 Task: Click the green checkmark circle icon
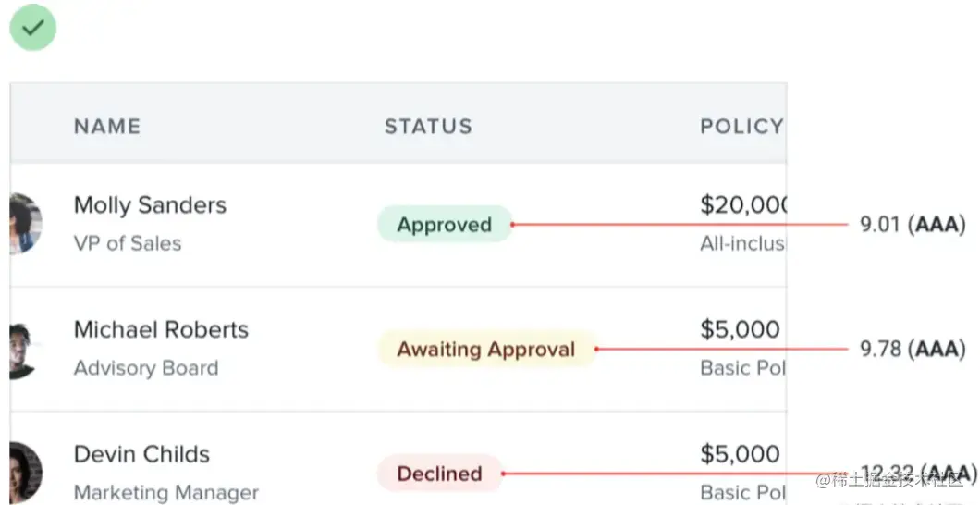(32, 28)
